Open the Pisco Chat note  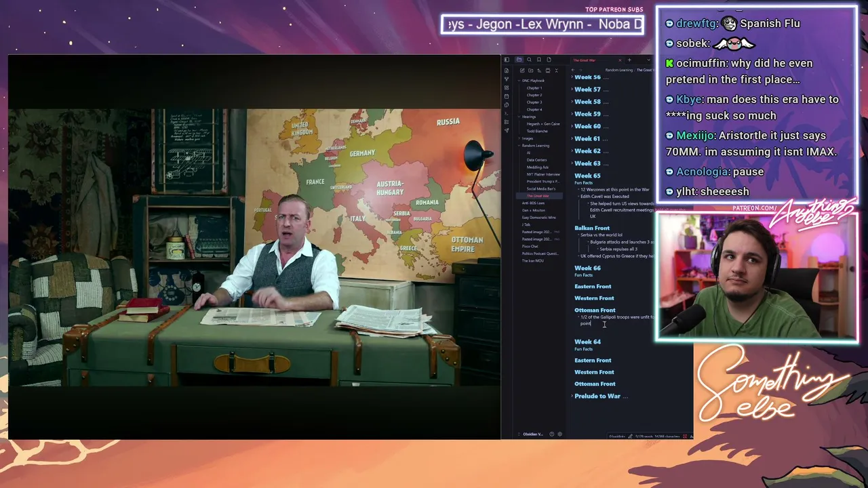click(x=530, y=246)
